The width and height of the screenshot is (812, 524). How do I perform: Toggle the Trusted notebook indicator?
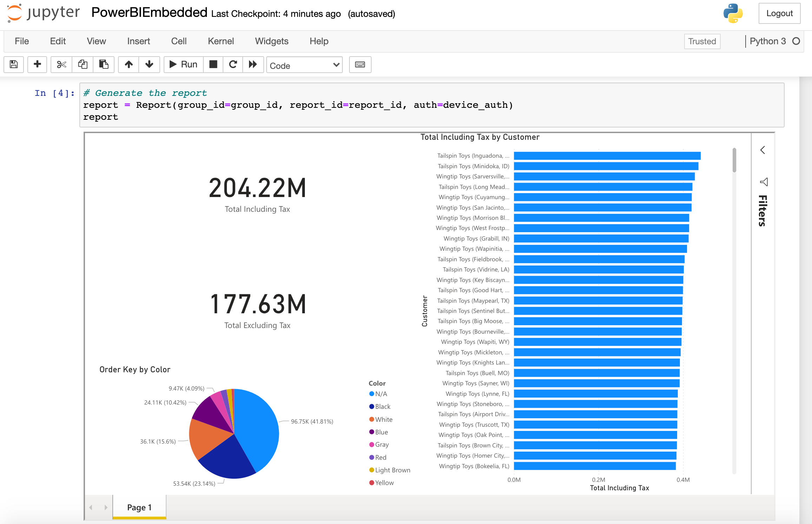pos(702,41)
